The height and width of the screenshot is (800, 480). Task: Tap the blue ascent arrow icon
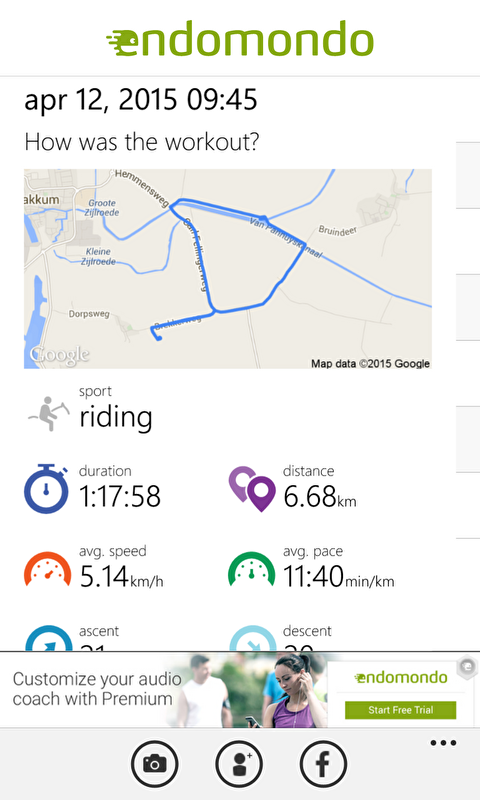coord(48,638)
